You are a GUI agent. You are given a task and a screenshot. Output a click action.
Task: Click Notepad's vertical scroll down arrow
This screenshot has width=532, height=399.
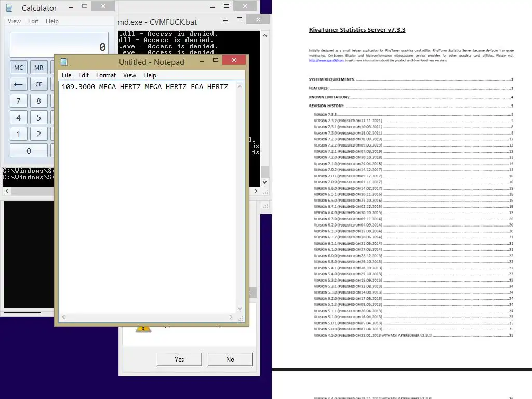240,309
